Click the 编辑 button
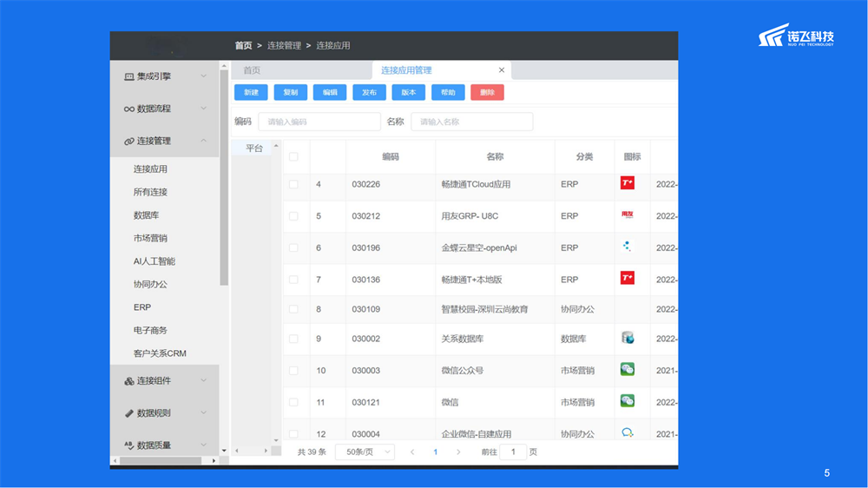 (330, 93)
